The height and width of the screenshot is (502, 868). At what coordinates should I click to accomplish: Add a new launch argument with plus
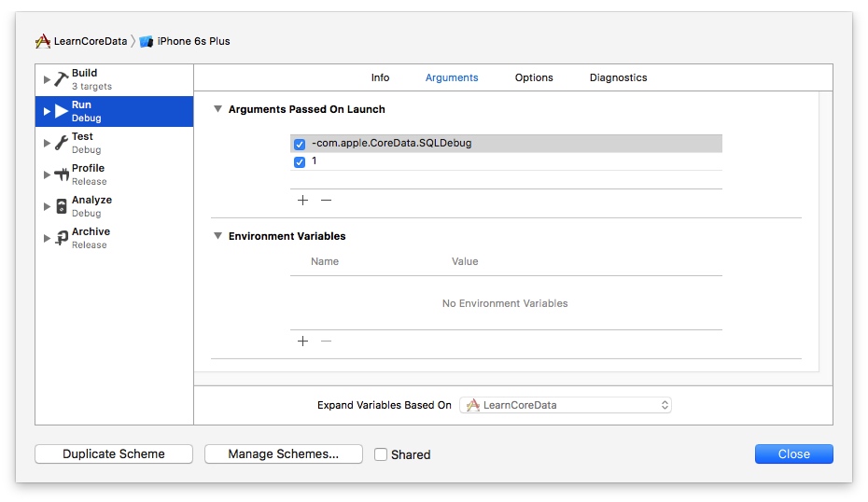pos(302,201)
